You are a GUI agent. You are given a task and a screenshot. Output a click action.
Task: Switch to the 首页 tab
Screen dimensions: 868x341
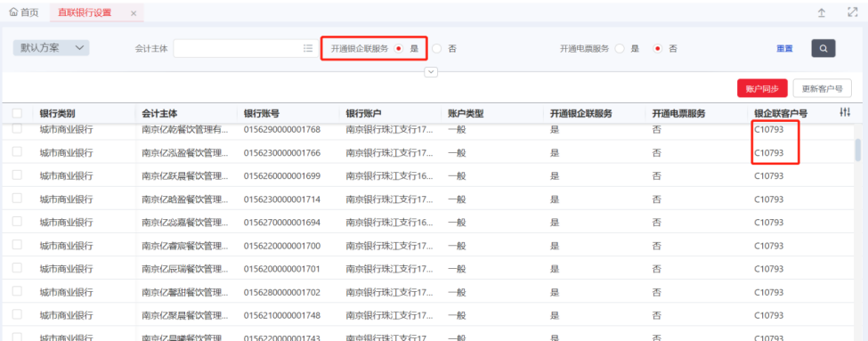click(24, 12)
